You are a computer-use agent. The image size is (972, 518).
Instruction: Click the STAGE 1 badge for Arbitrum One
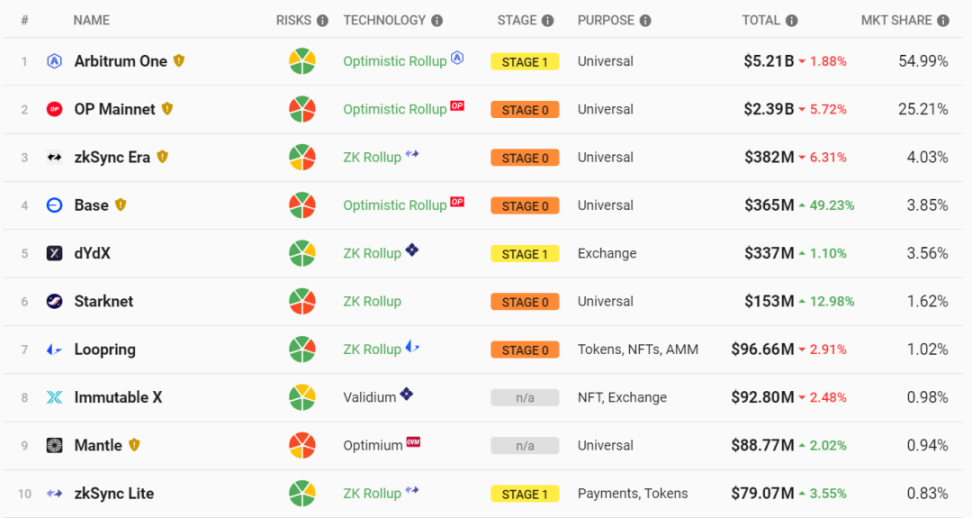pyautogui.click(x=525, y=62)
